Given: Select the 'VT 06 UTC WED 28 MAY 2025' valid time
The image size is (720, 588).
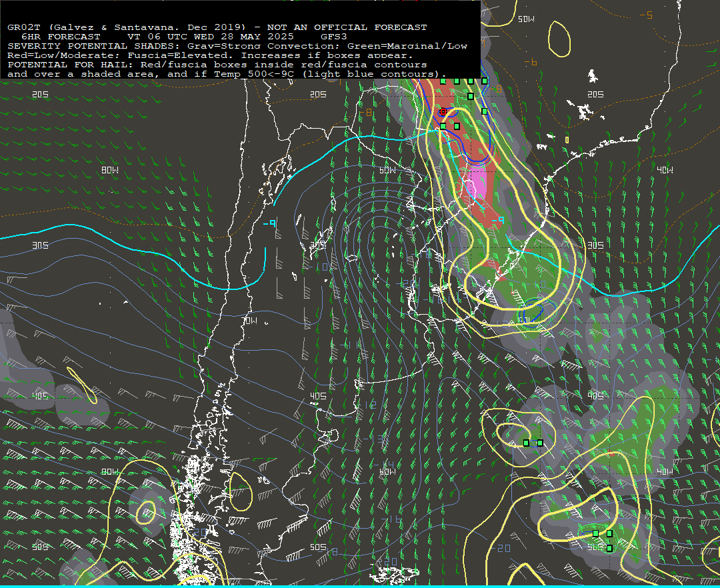Looking at the screenshot, I should click(210, 37).
